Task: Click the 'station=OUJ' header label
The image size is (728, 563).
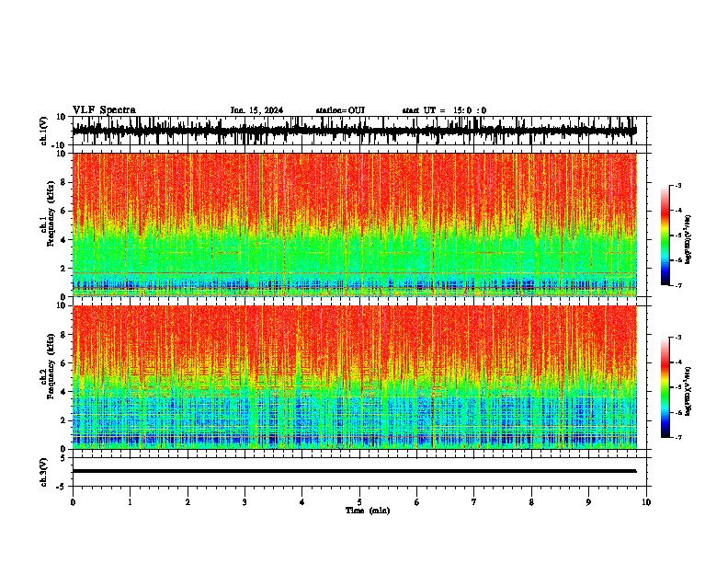Action: point(340,110)
